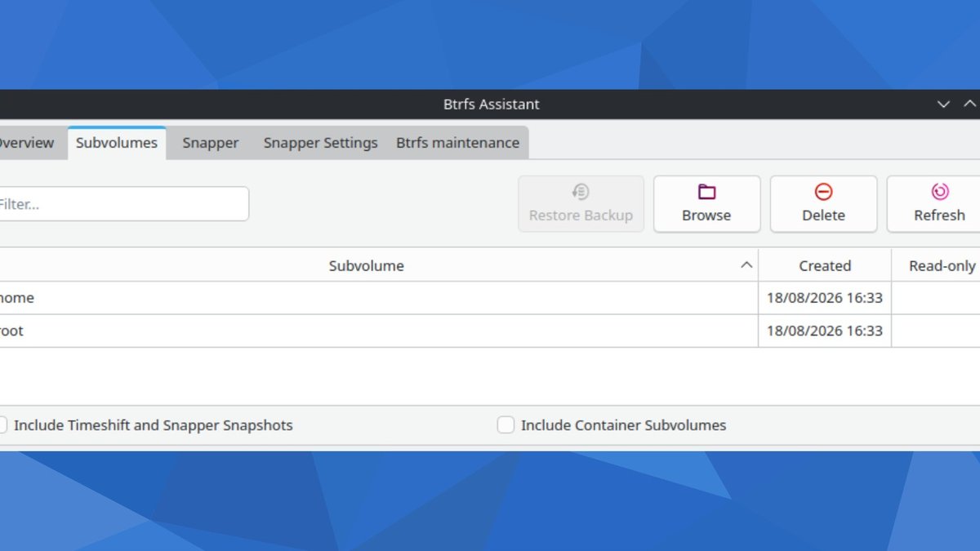The image size is (980, 551).
Task: Open the Snapper Settings tab
Action: (320, 143)
